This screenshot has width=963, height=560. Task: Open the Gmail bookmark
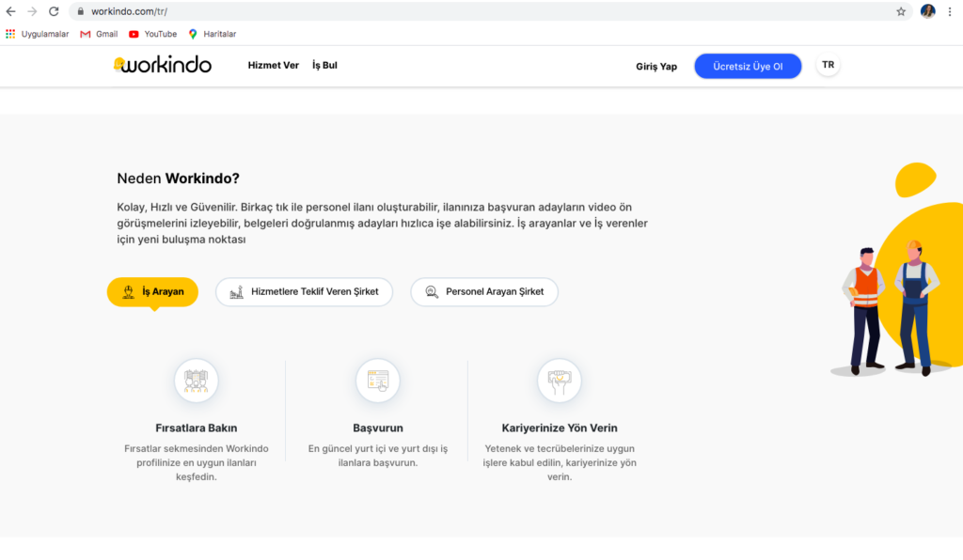point(99,34)
